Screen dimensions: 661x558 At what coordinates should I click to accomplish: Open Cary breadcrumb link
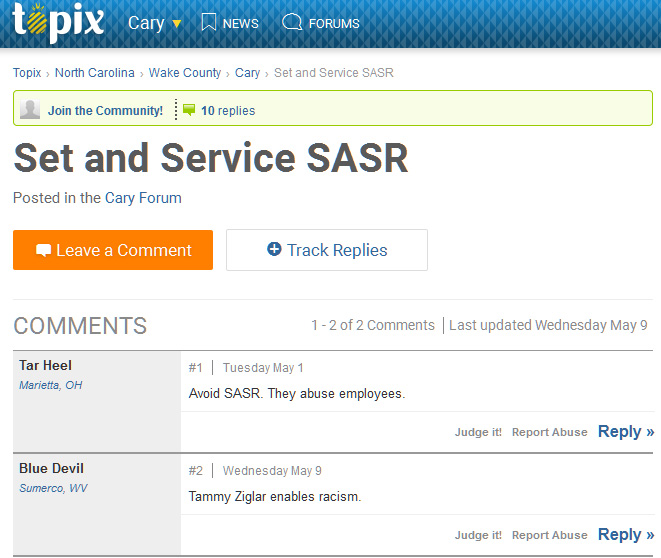(247, 73)
